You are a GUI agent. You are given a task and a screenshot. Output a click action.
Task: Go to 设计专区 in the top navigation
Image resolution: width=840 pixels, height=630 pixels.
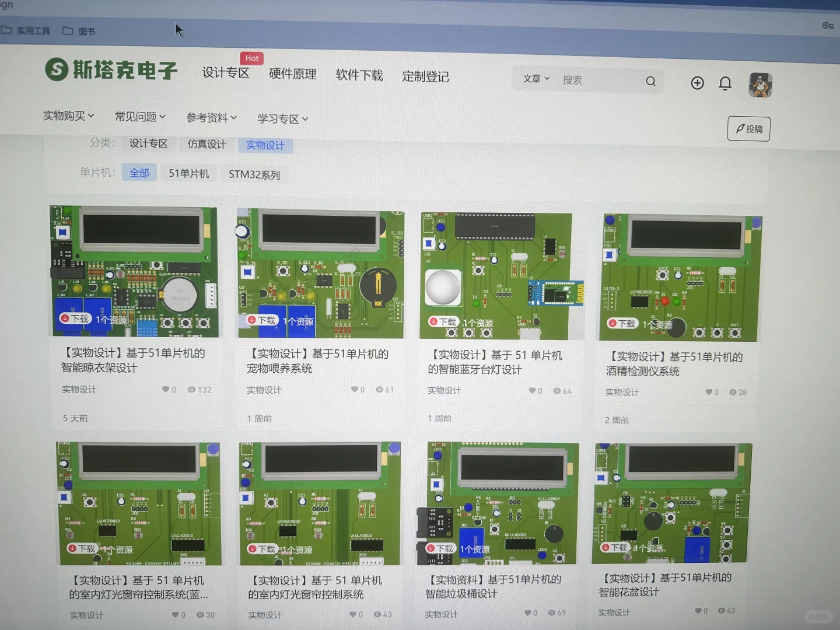pyautogui.click(x=226, y=72)
